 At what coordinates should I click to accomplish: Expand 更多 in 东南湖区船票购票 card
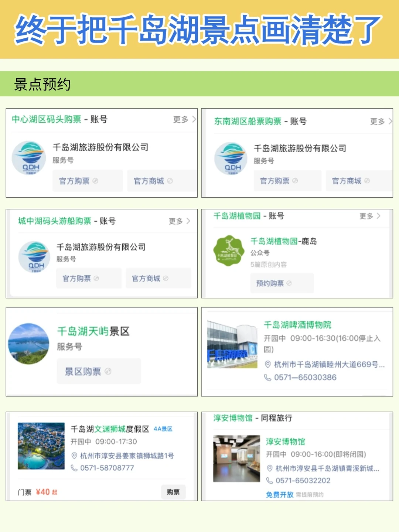click(x=381, y=121)
